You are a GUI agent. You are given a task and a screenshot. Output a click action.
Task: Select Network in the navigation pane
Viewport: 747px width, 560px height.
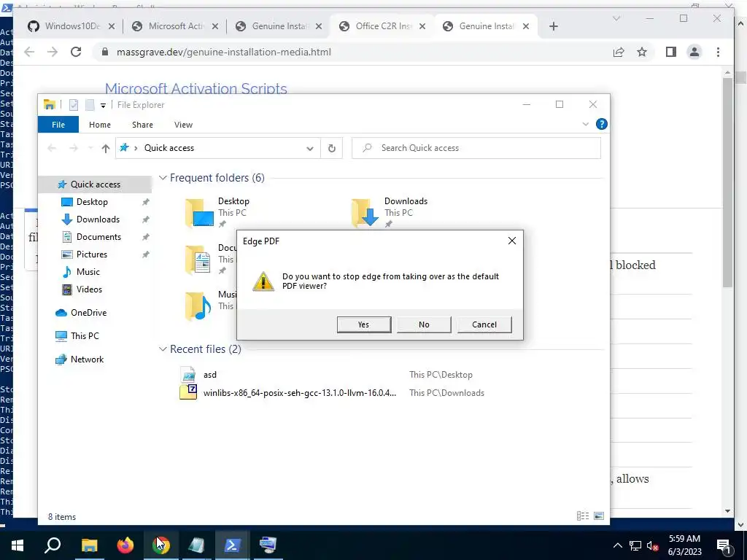point(87,359)
